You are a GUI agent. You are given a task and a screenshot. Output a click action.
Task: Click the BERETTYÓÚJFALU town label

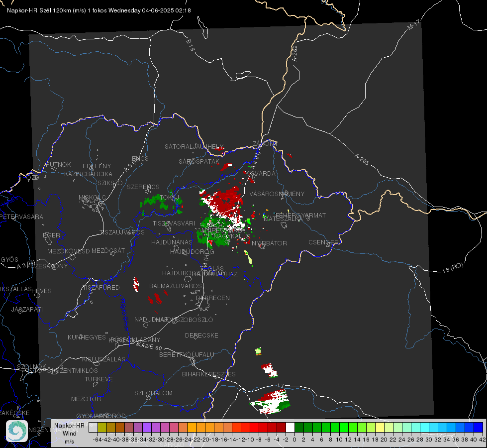click(187, 354)
